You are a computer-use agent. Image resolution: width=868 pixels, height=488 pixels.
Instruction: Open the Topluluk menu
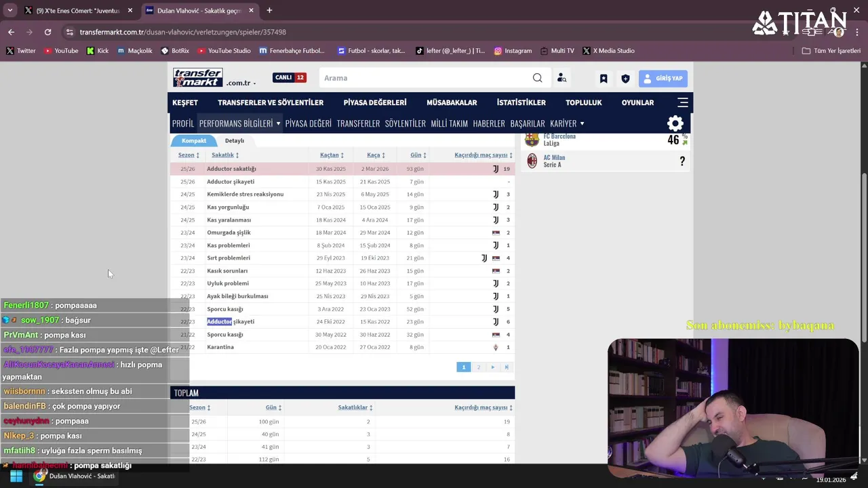(584, 102)
